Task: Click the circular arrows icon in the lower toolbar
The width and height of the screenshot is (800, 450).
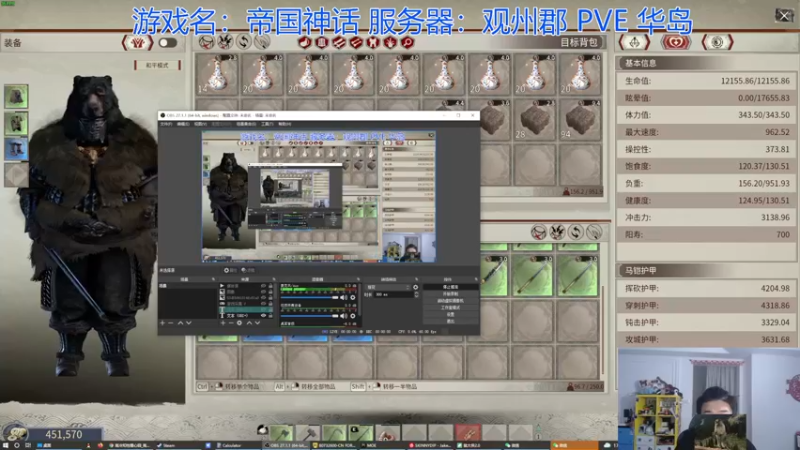Action: coord(576,232)
